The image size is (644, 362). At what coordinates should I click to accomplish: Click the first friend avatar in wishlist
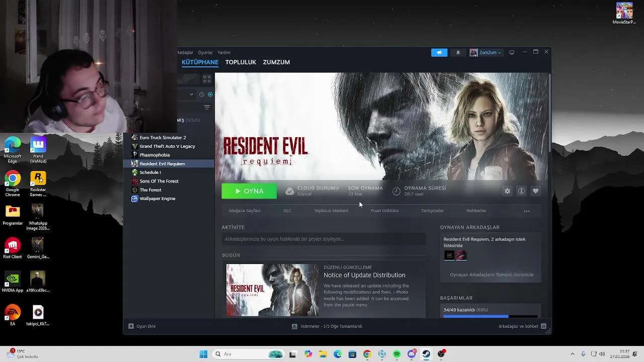coord(449,255)
